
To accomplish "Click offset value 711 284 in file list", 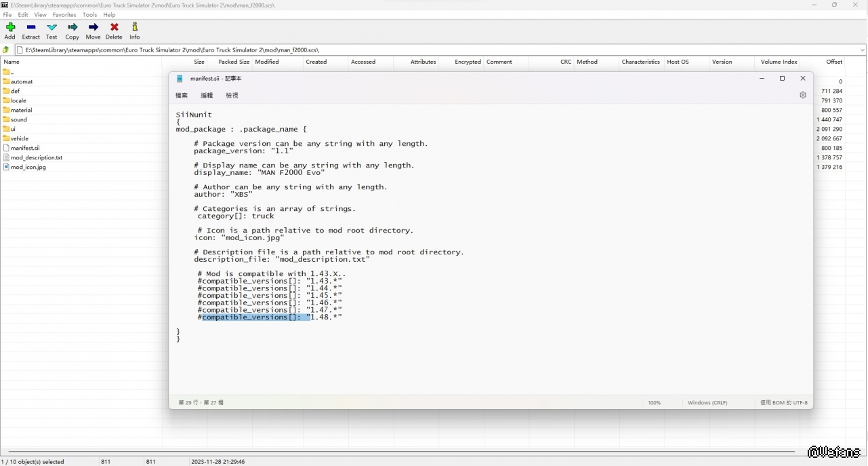I will (x=831, y=91).
